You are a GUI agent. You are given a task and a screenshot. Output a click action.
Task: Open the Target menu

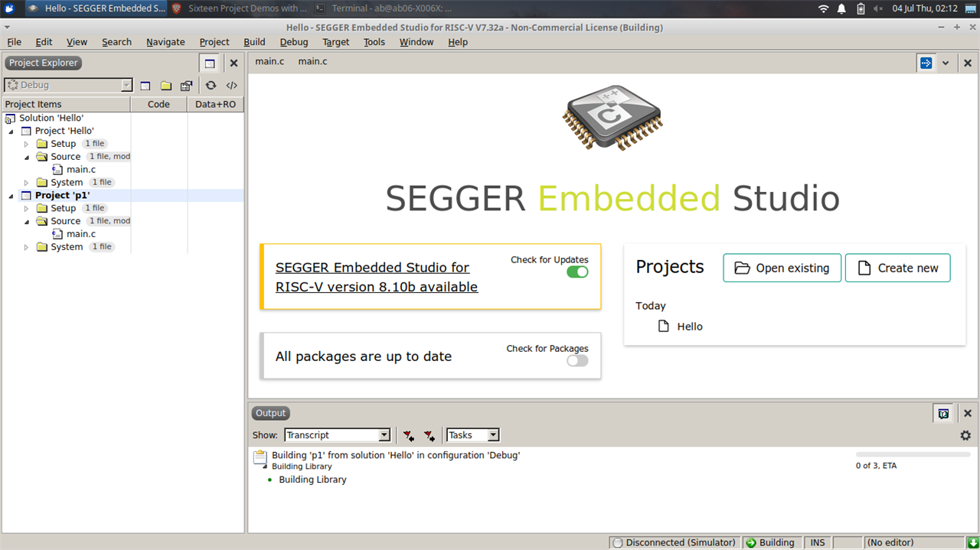point(335,42)
